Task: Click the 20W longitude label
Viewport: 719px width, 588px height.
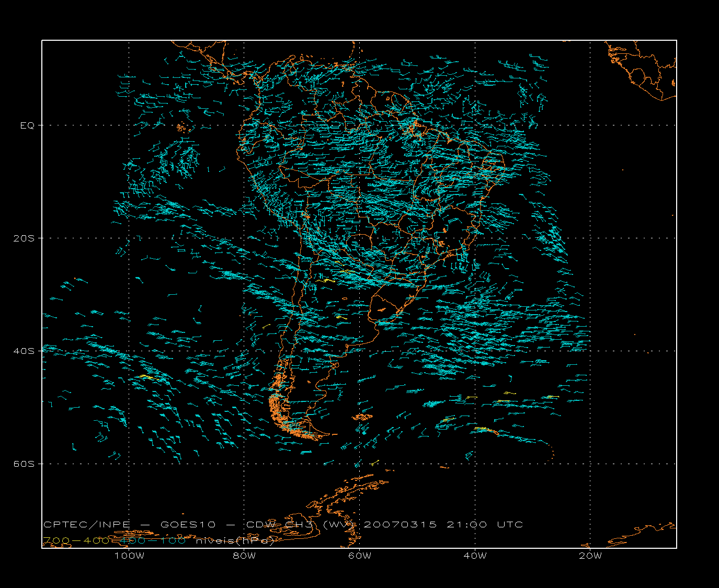Action: [x=590, y=556]
